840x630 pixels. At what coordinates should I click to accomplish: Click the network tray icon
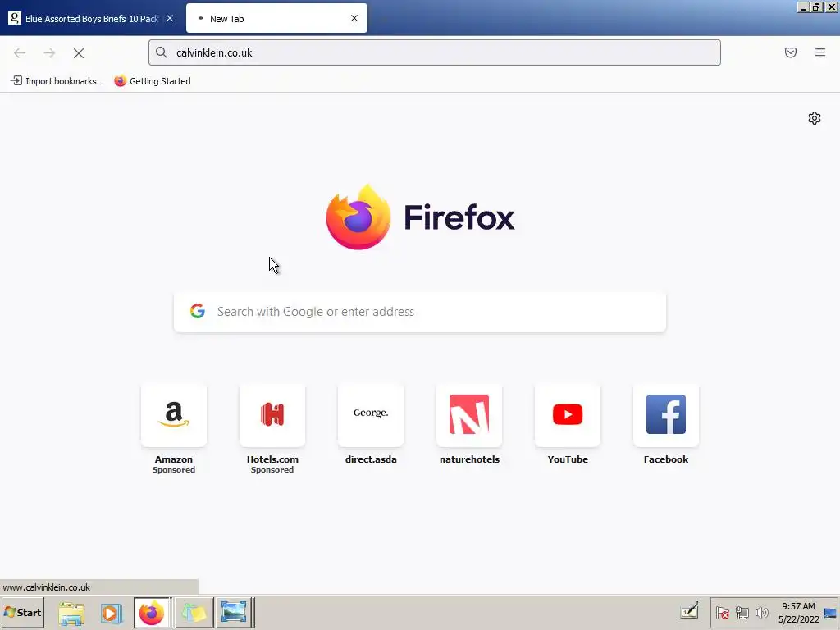[x=742, y=612]
